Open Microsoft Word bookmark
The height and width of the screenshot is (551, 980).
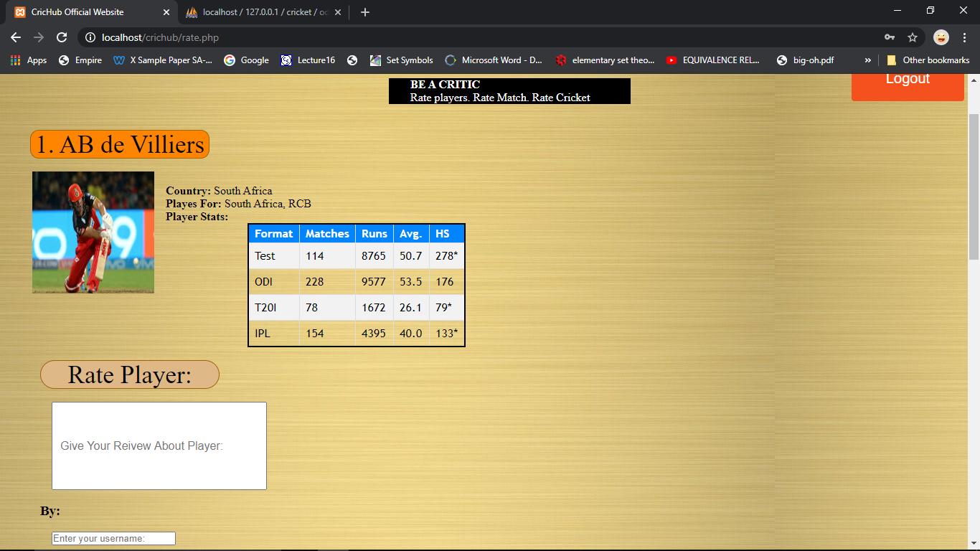pyautogui.click(x=494, y=60)
